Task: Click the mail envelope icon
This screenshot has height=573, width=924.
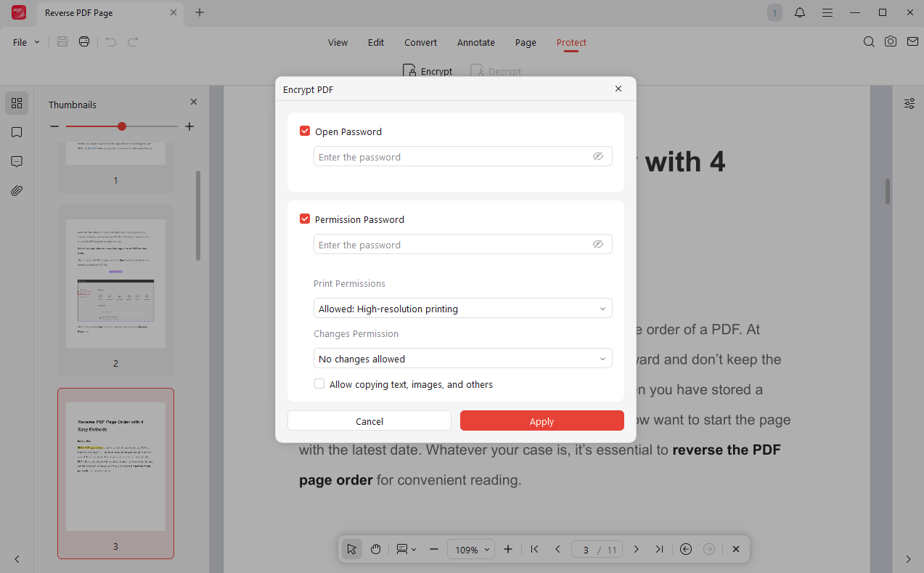Action: tap(912, 42)
